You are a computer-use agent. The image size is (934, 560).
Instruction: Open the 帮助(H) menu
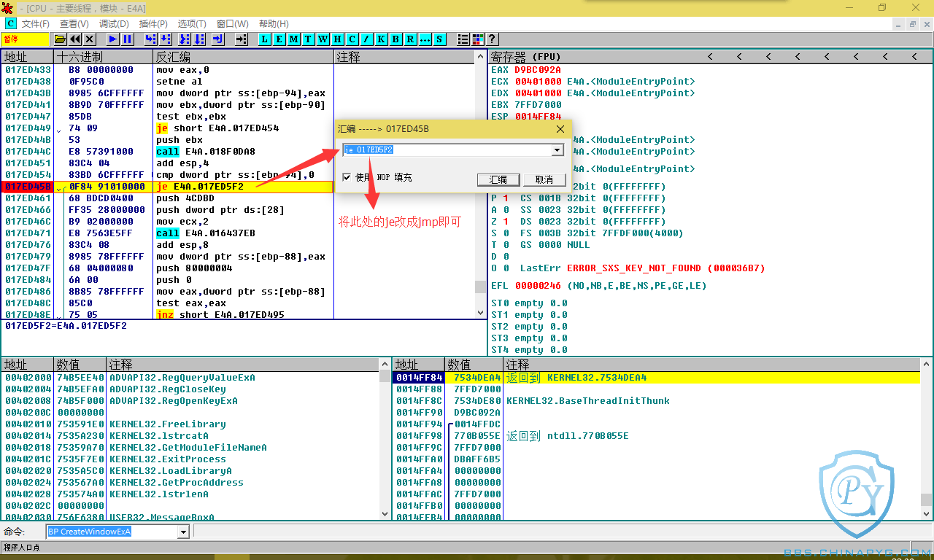click(x=274, y=24)
